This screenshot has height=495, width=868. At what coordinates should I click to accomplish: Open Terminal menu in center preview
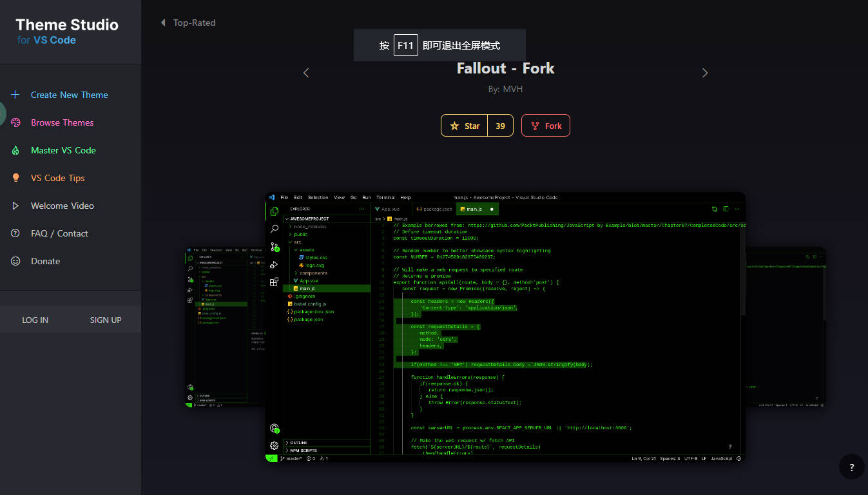(385, 197)
